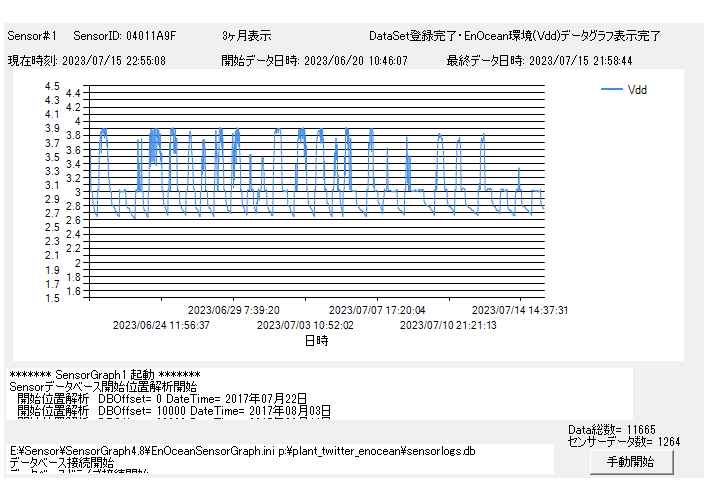
Task: Select the SensorID 04011A9F text
Action: pos(125,36)
